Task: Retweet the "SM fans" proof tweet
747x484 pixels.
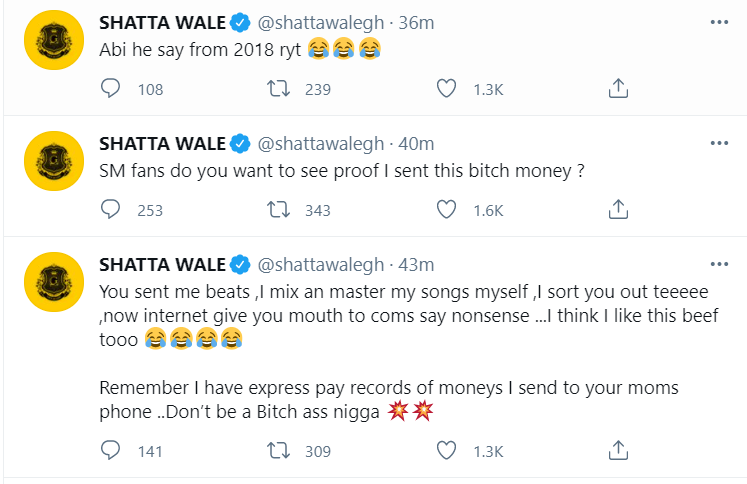Action: [281, 209]
